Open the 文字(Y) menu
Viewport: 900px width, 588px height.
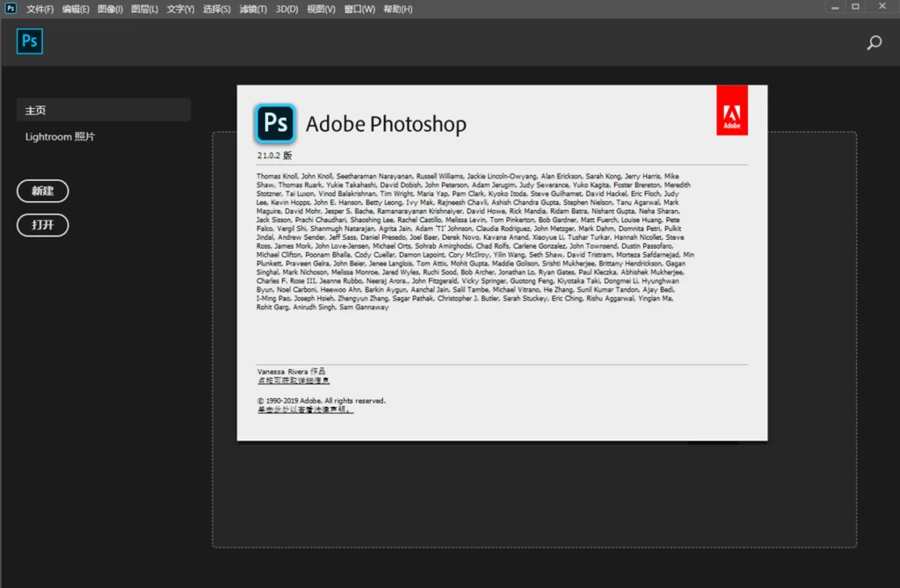[180, 9]
